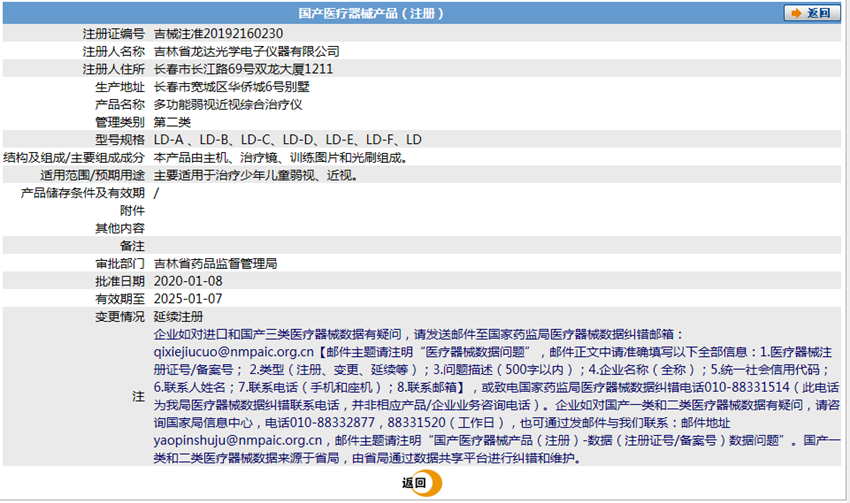Click phone number 010-88332877 in the note
Screen dimensions: 850x503
[332, 422]
